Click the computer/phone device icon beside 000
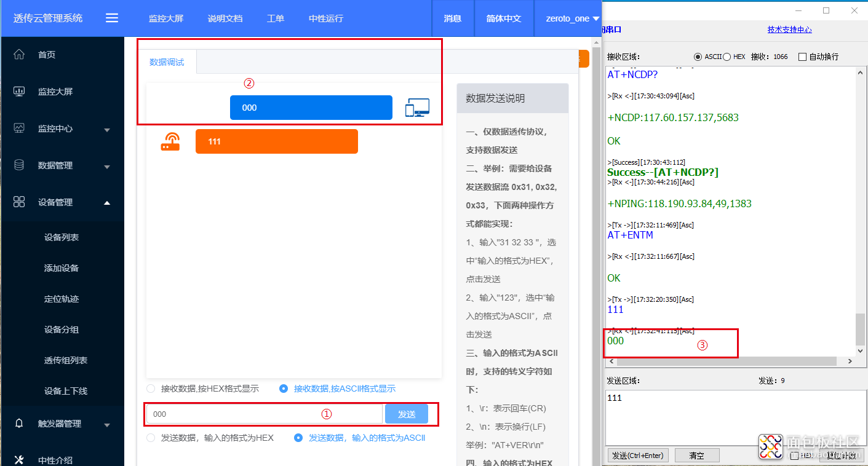The width and height of the screenshot is (868, 466). click(417, 108)
